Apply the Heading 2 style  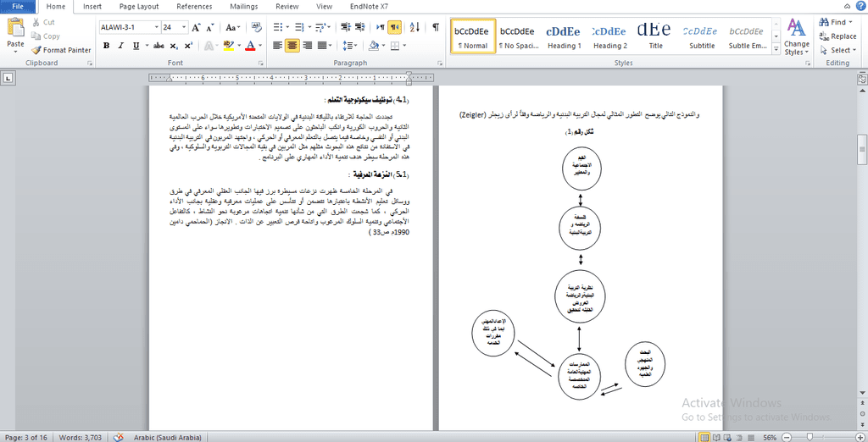coord(610,36)
